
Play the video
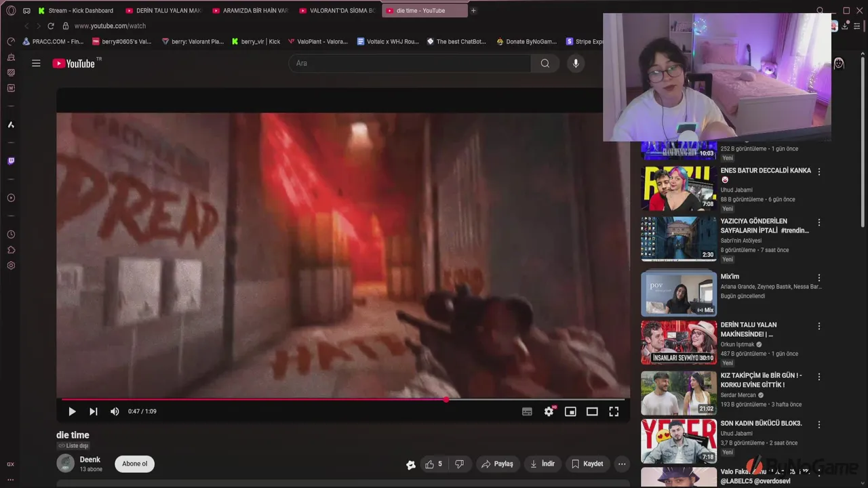(x=72, y=411)
